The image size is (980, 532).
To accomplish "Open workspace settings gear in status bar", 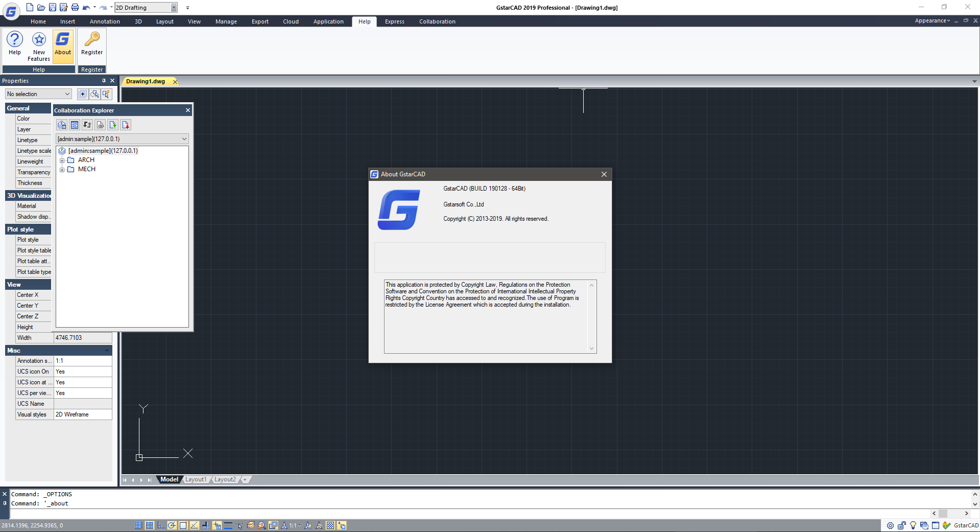I will 890,525.
